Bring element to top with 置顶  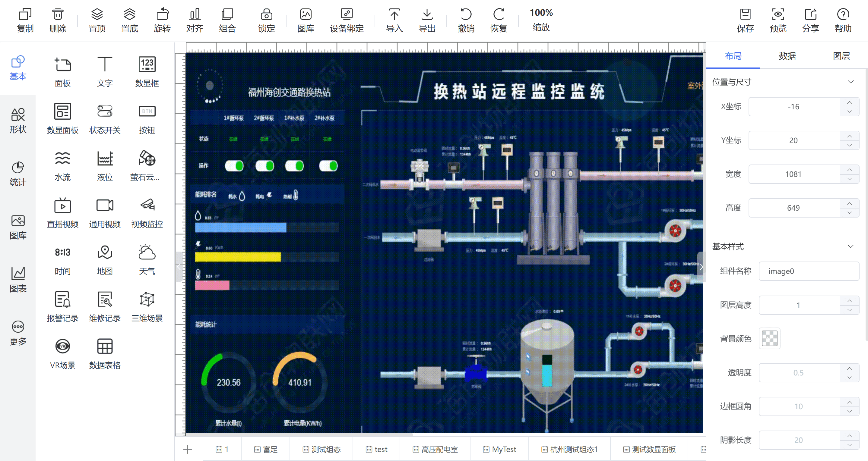tap(97, 20)
